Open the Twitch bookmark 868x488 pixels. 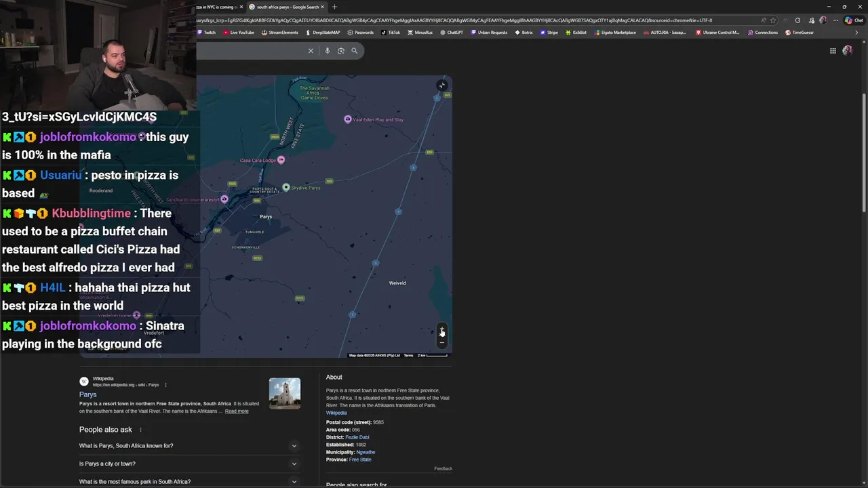tap(207, 33)
